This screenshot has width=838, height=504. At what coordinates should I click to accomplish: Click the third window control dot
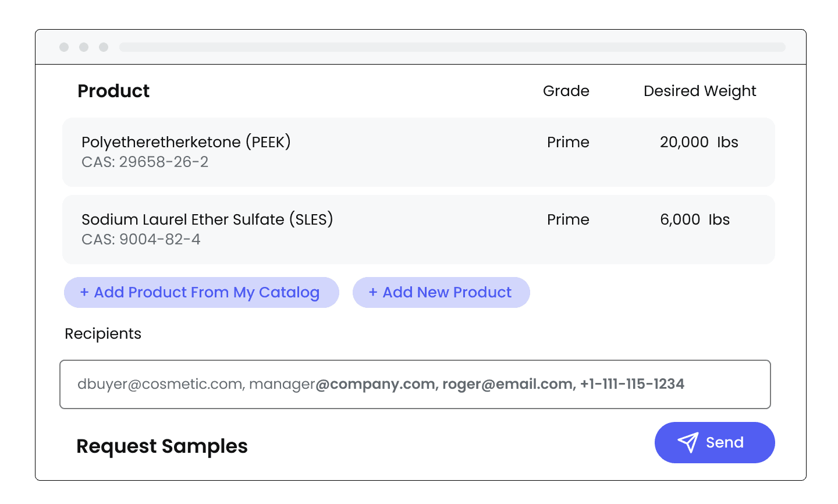coord(104,47)
